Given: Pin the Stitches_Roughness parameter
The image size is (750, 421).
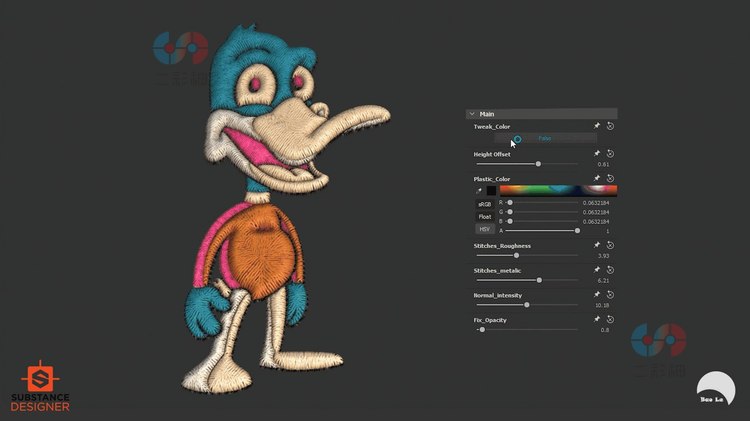Looking at the screenshot, I should [596, 245].
